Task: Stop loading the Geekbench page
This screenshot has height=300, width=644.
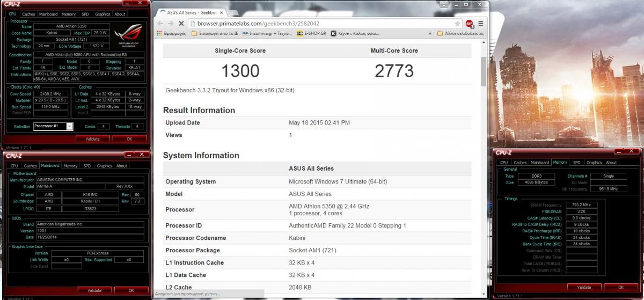Action: pos(181,24)
